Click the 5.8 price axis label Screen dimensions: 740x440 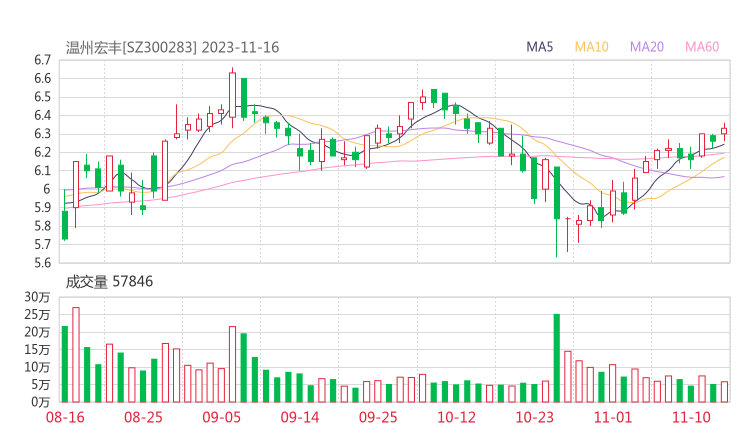point(42,226)
